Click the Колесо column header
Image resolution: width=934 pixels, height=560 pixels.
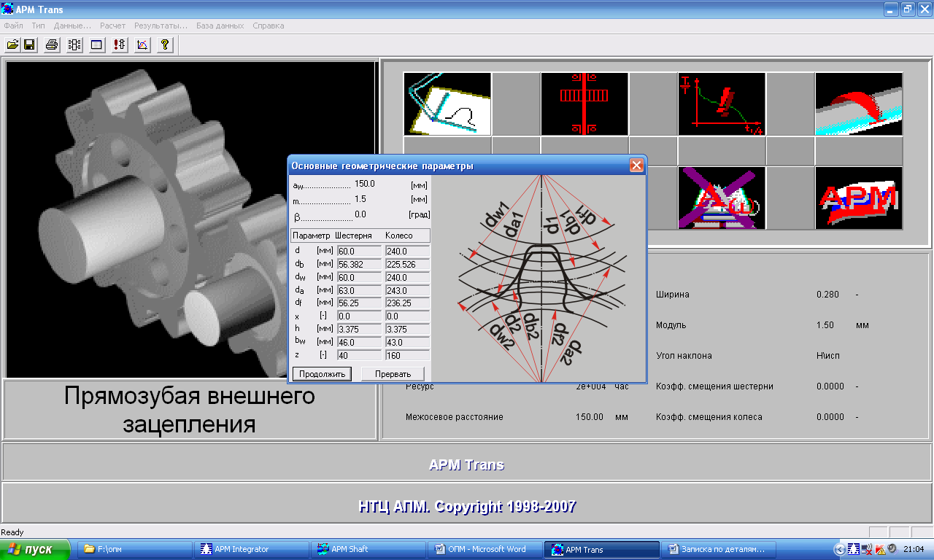[399, 236]
